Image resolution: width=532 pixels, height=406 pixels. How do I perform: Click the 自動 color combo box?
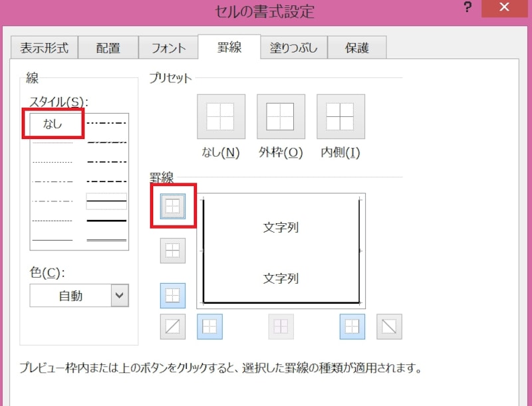(70, 296)
